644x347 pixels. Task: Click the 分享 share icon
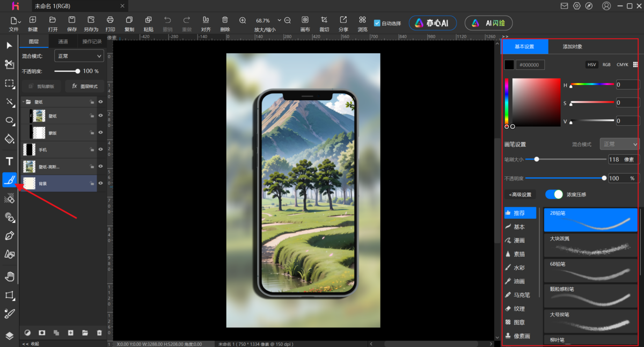[x=343, y=20]
